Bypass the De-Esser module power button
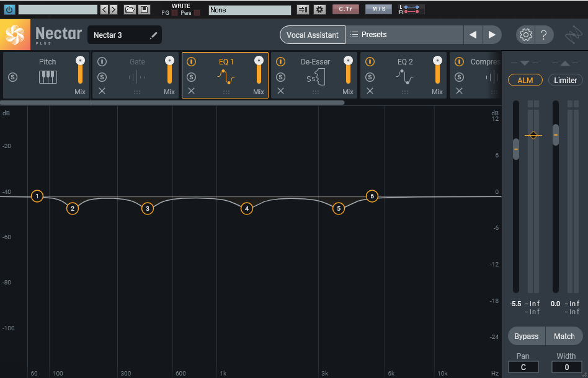This screenshot has width=588, height=378. click(280, 62)
